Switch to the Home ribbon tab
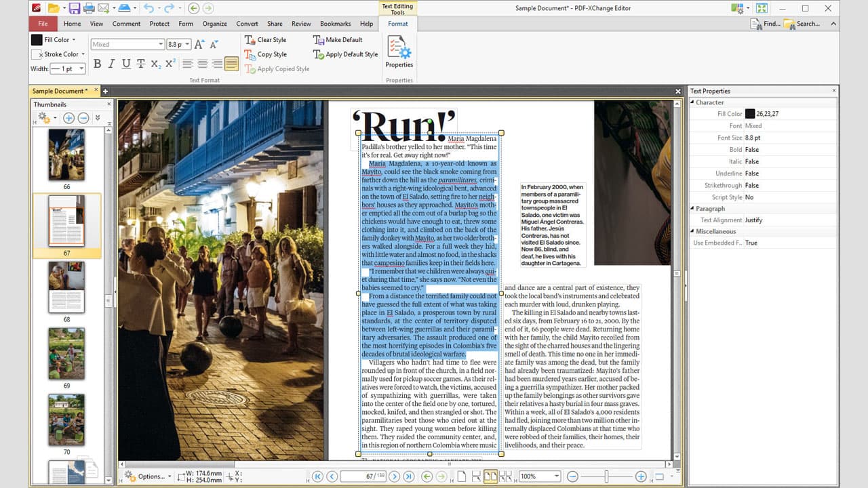Screen dimensions: 868x488 click(72, 23)
